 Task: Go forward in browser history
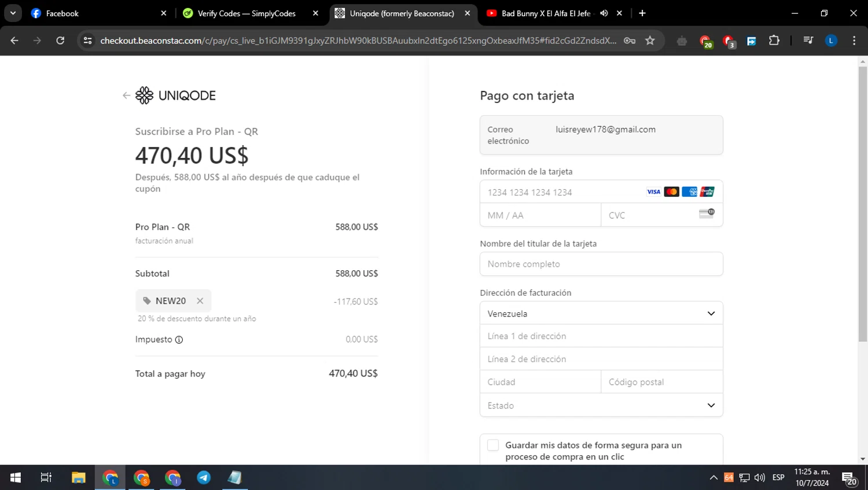coord(38,40)
